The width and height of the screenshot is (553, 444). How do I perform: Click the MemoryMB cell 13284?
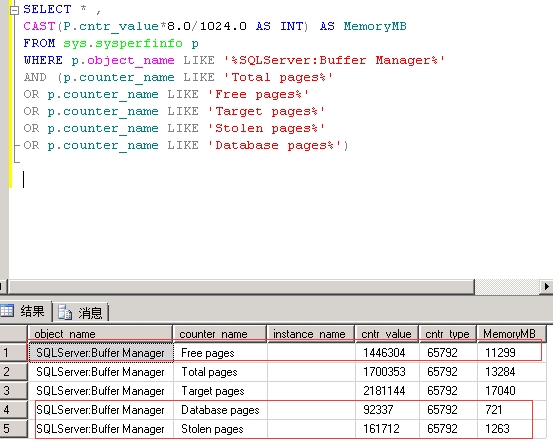511,372
